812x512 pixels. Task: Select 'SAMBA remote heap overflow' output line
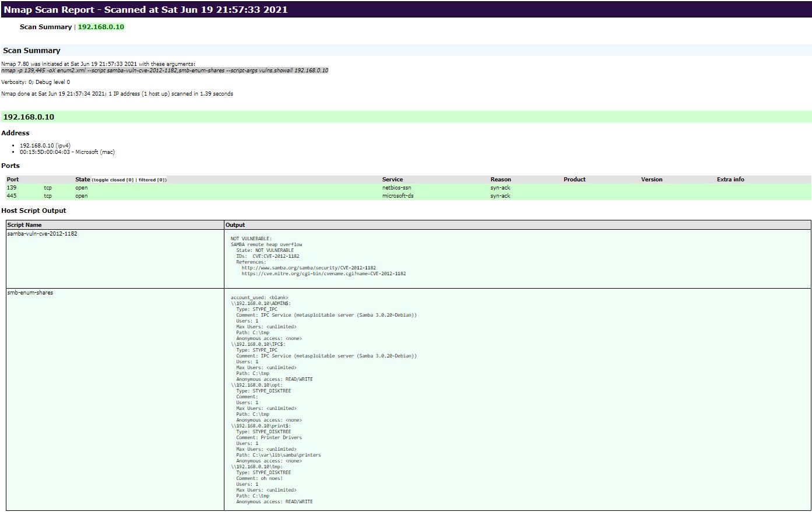pyautogui.click(x=266, y=245)
